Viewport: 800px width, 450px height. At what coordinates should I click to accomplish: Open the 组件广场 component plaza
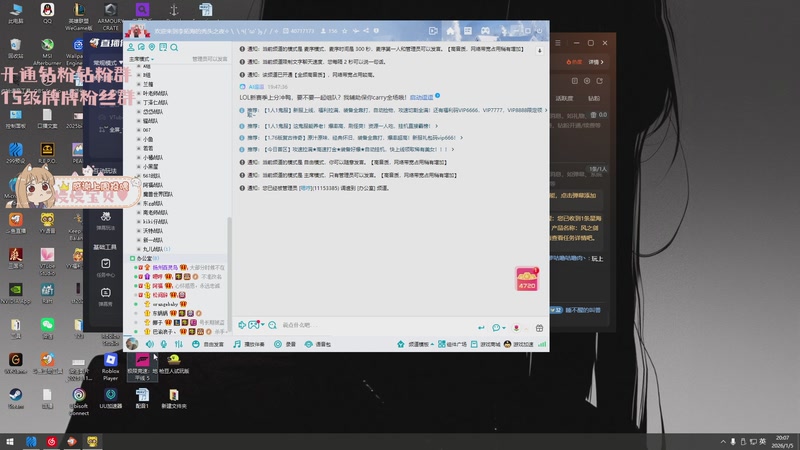[x=453, y=344]
